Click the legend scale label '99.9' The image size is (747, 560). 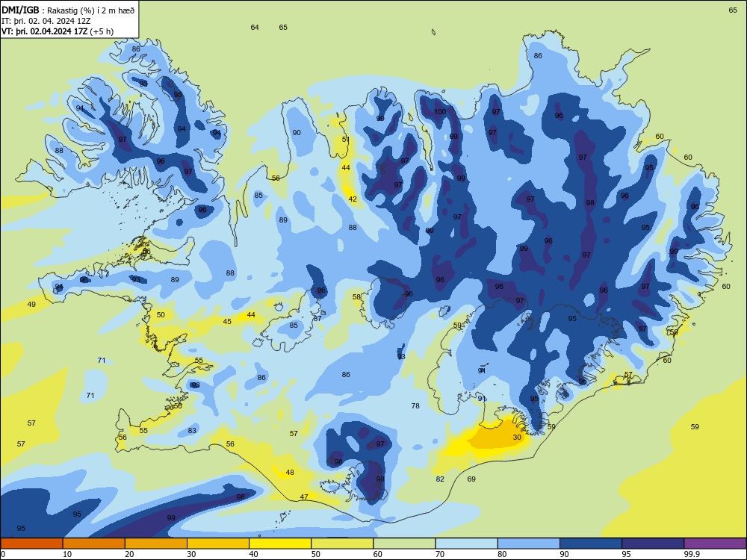click(x=691, y=554)
